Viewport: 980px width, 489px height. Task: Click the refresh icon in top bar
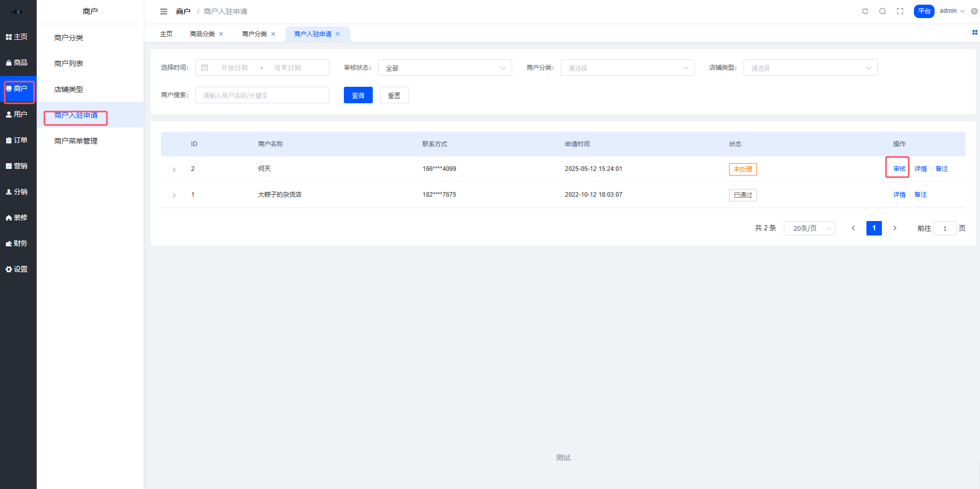point(865,11)
